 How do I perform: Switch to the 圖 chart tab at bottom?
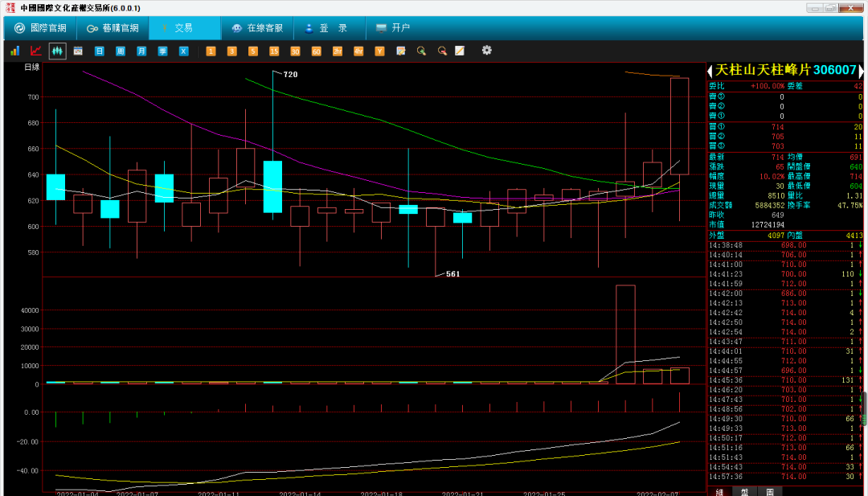(x=770, y=491)
